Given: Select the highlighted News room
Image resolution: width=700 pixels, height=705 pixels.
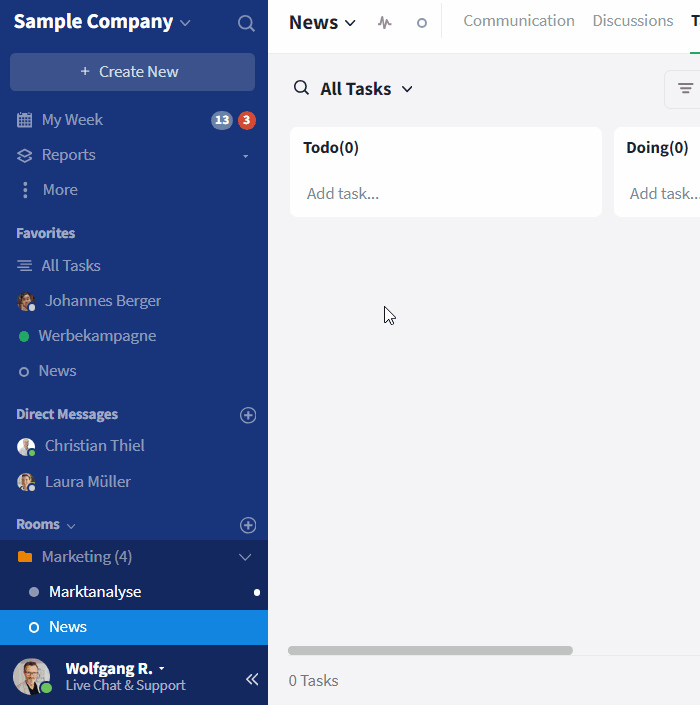Looking at the screenshot, I should (134, 627).
